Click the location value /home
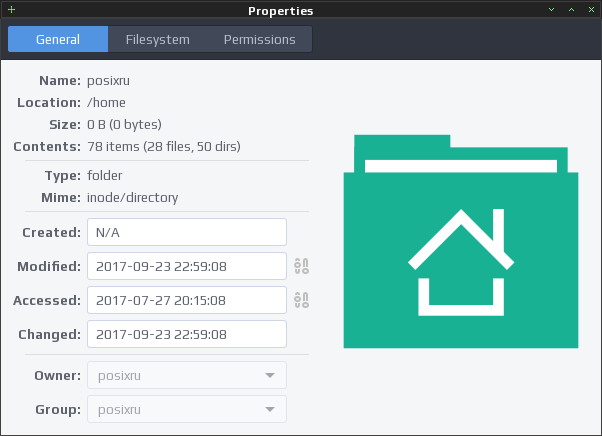Screen dimensions: 602x436 (106, 103)
